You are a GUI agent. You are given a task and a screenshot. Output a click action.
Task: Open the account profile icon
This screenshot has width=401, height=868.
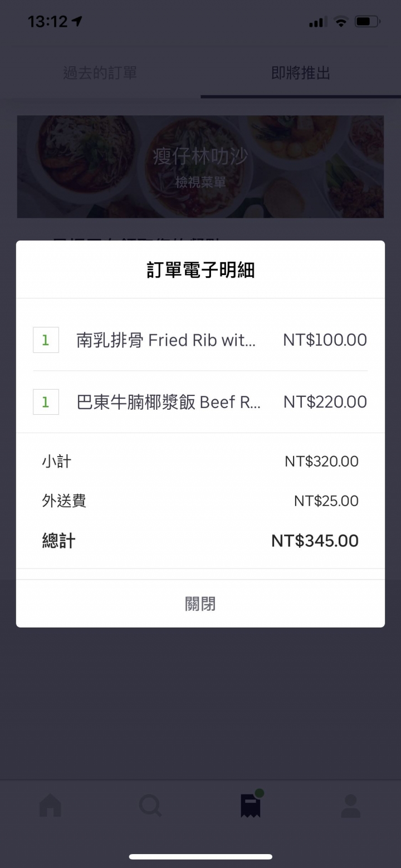tap(350, 805)
